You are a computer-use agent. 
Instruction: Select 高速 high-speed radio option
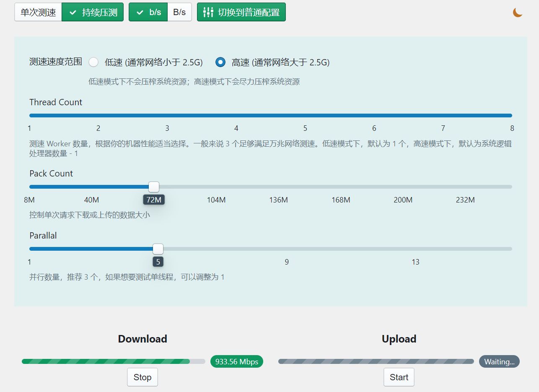click(x=220, y=62)
